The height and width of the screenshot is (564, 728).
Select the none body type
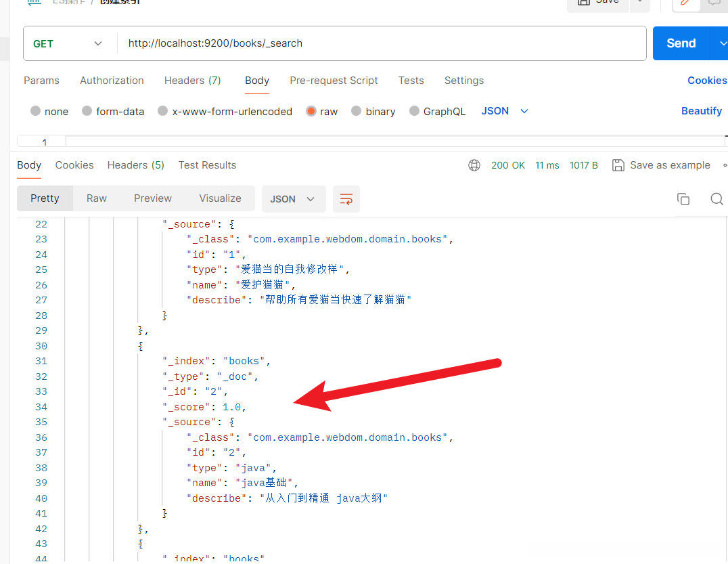click(x=35, y=111)
